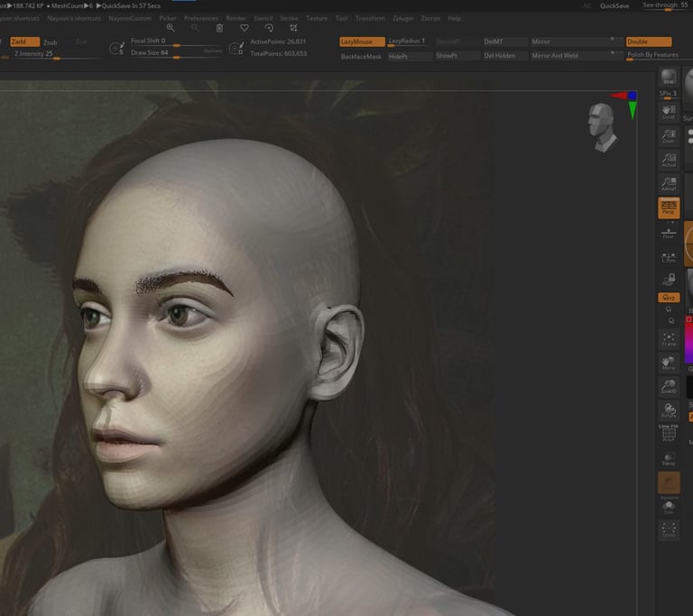The width and height of the screenshot is (693, 616).
Task: Toggle the Persp perspective button
Action: 669,208
